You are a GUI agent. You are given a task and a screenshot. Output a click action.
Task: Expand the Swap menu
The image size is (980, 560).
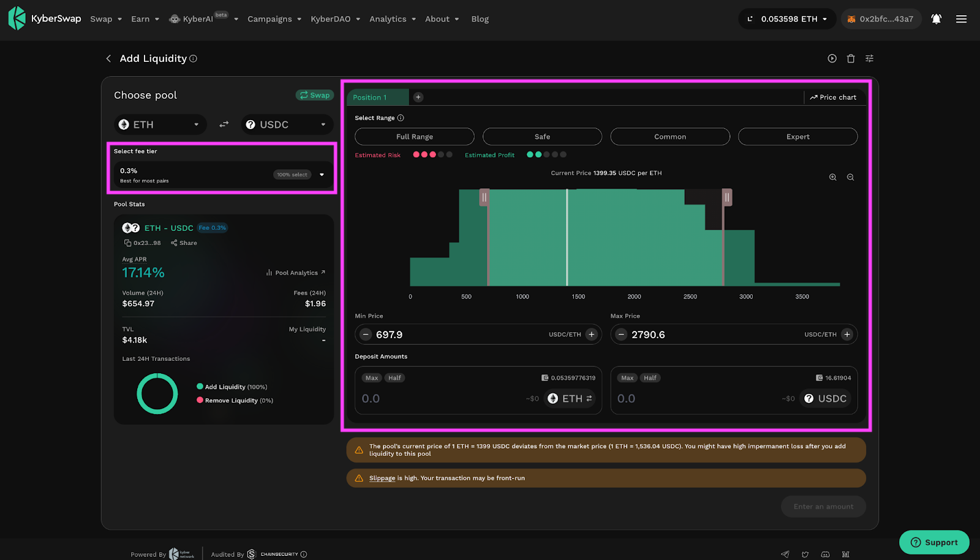click(x=106, y=19)
